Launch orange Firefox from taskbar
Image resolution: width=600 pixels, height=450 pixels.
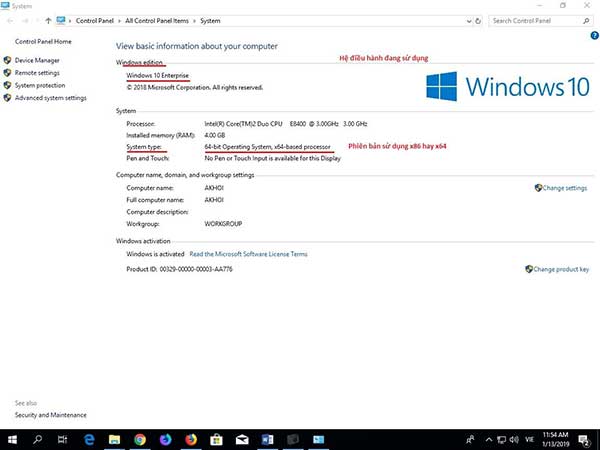tap(191, 439)
